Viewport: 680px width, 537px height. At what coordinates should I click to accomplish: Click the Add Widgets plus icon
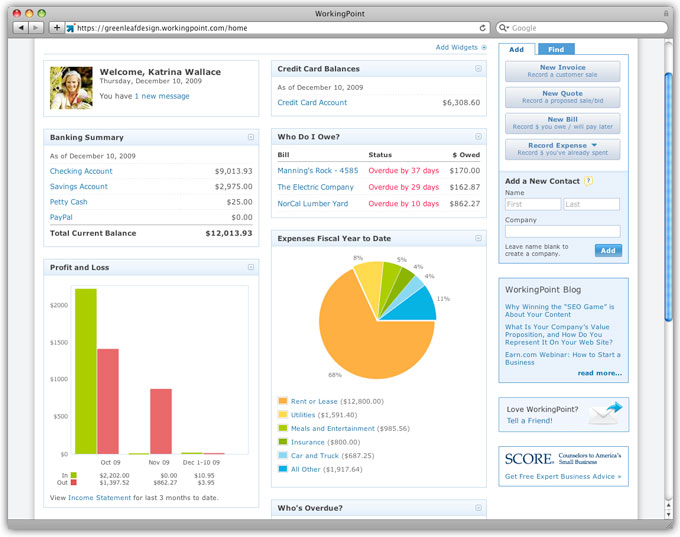pyautogui.click(x=484, y=47)
